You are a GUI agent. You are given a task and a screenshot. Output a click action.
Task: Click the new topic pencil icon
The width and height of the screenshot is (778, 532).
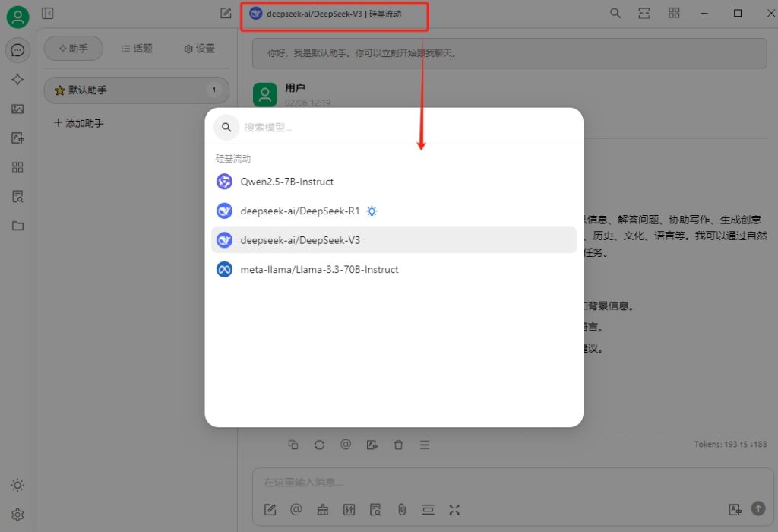click(x=226, y=14)
